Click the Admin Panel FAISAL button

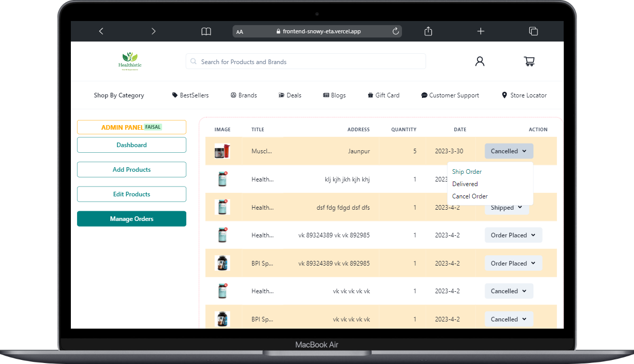click(131, 127)
